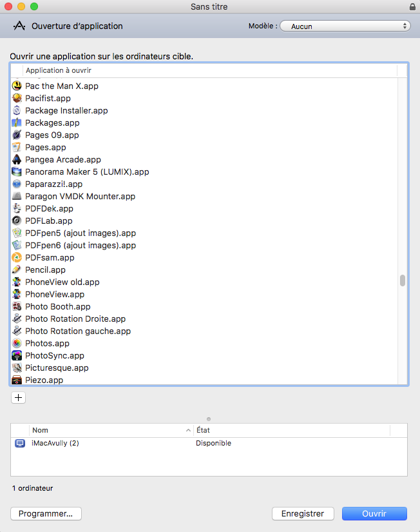The height and width of the screenshot is (532, 420).
Task: Select PDFLab.app name
Action: click(49, 221)
